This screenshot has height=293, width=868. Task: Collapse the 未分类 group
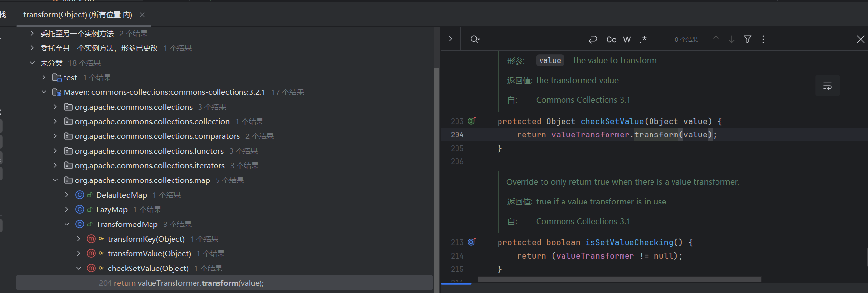click(32, 63)
